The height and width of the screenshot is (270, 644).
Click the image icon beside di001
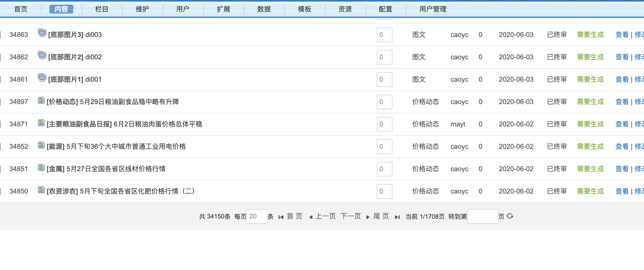[42, 78]
